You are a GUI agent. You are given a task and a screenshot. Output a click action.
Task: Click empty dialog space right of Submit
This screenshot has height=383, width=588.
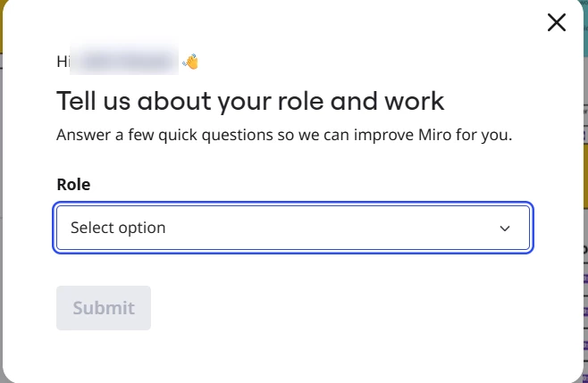tap(338, 308)
